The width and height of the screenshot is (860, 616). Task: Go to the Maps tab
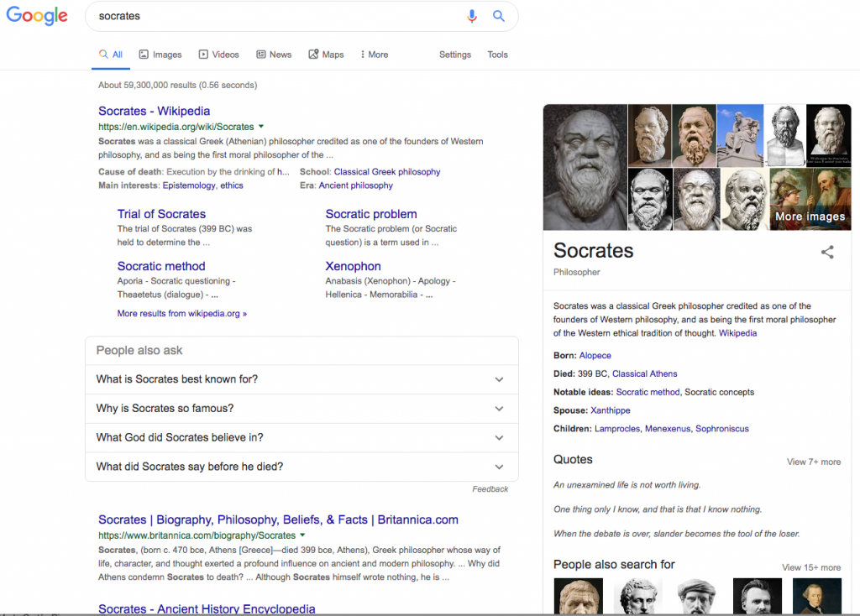pos(327,55)
